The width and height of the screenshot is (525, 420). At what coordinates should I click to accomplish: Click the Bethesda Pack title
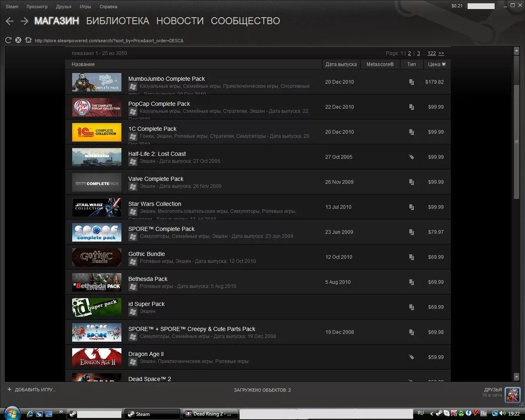[148, 279]
